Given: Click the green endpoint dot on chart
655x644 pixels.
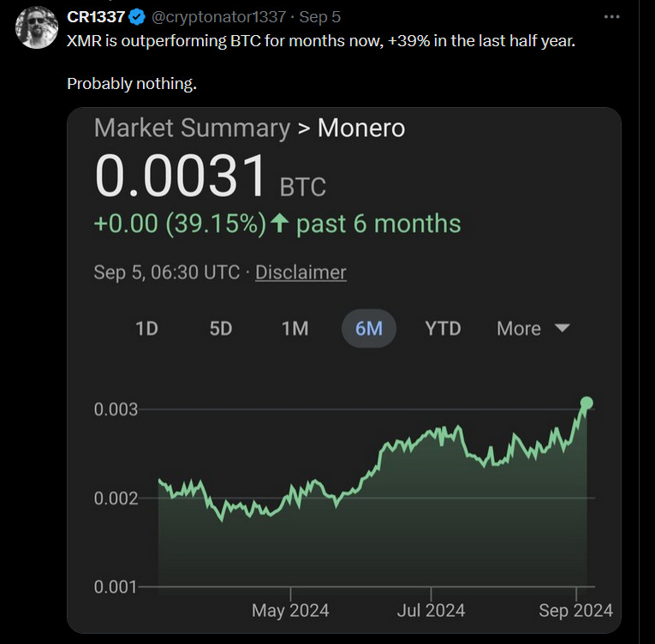Looking at the screenshot, I should (x=587, y=402).
